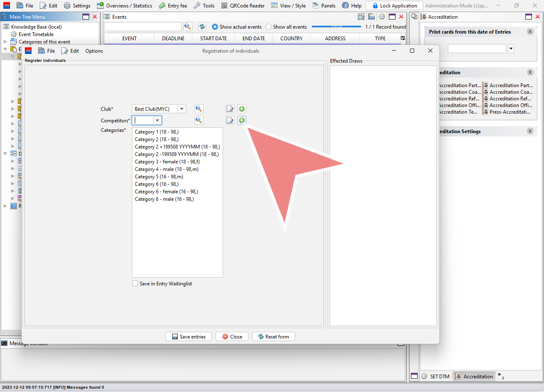Image resolution: width=544 pixels, height=392 pixels.
Task: Click the green add button for Club
Action: coord(242,109)
